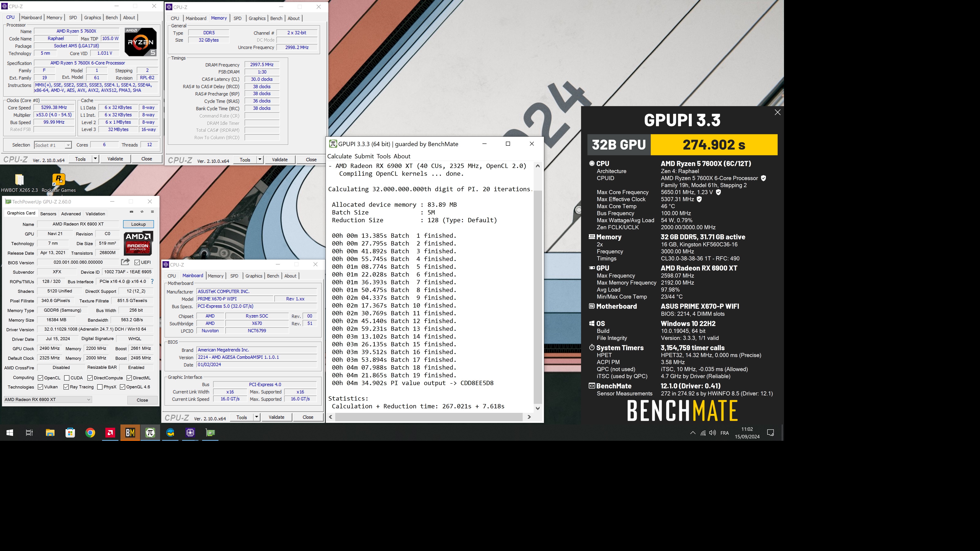Open File Explorer from the taskbar
Image resolution: width=980 pixels, height=551 pixels.
click(50, 433)
